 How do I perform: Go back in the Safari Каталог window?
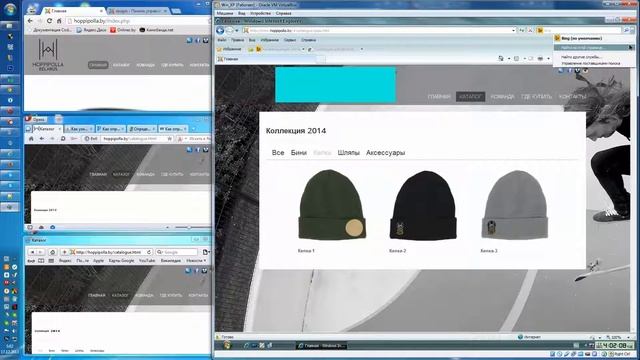[32, 252]
